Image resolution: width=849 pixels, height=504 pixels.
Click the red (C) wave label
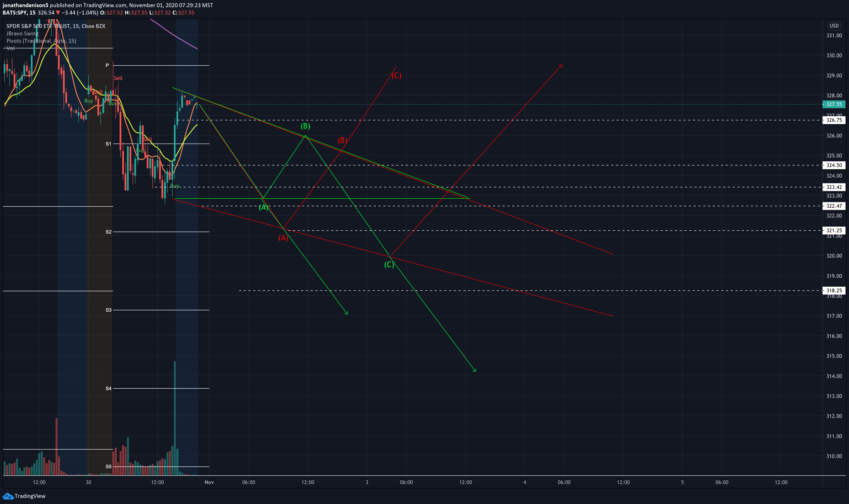click(396, 75)
